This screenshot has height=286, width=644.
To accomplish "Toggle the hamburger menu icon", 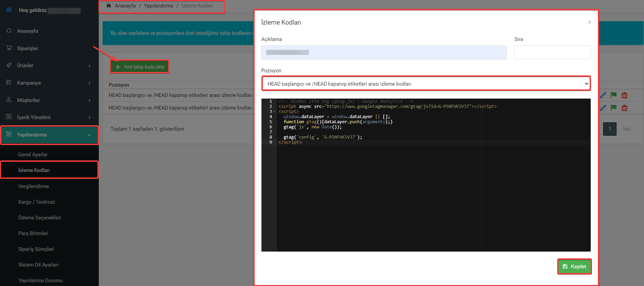I will coord(9,10).
